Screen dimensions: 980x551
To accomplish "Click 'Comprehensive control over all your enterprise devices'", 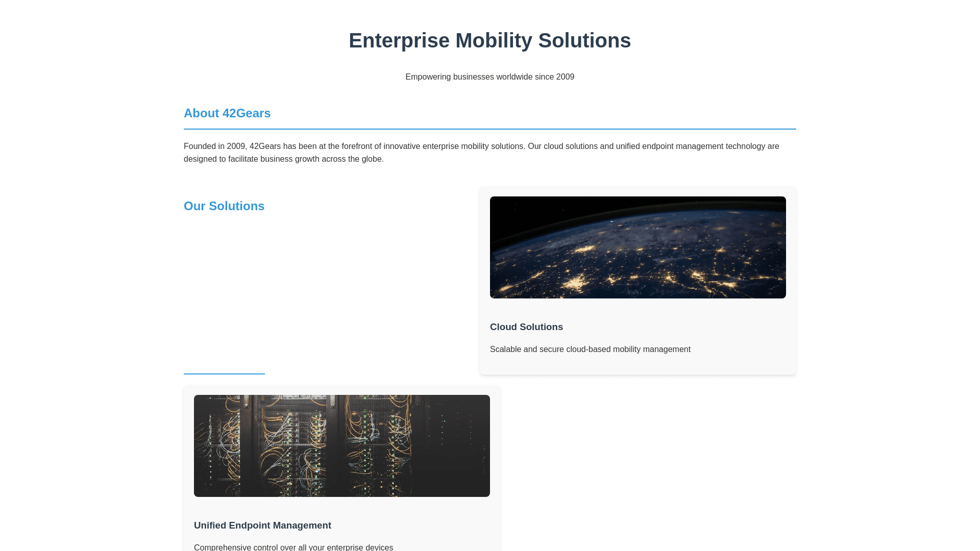I will click(x=293, y=547).
